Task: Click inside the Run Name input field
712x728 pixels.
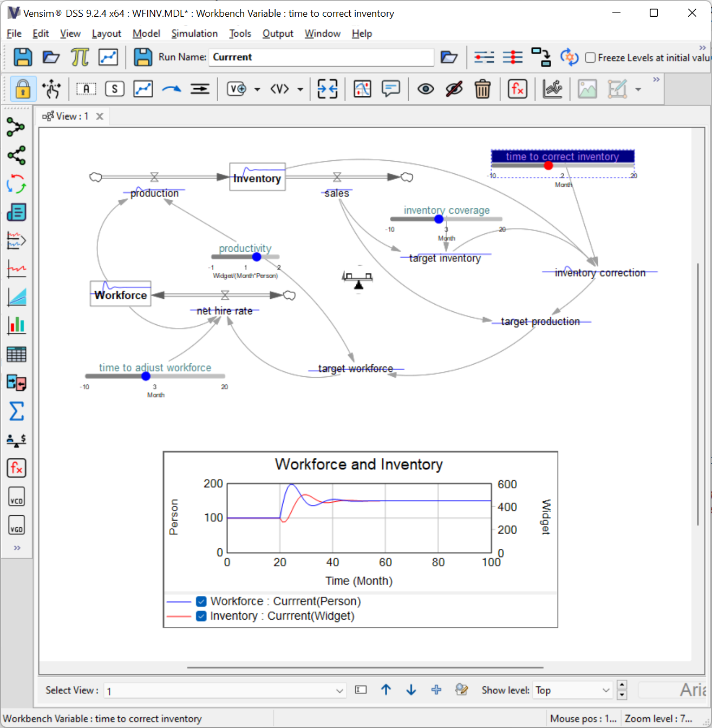Action: point(321,57)
